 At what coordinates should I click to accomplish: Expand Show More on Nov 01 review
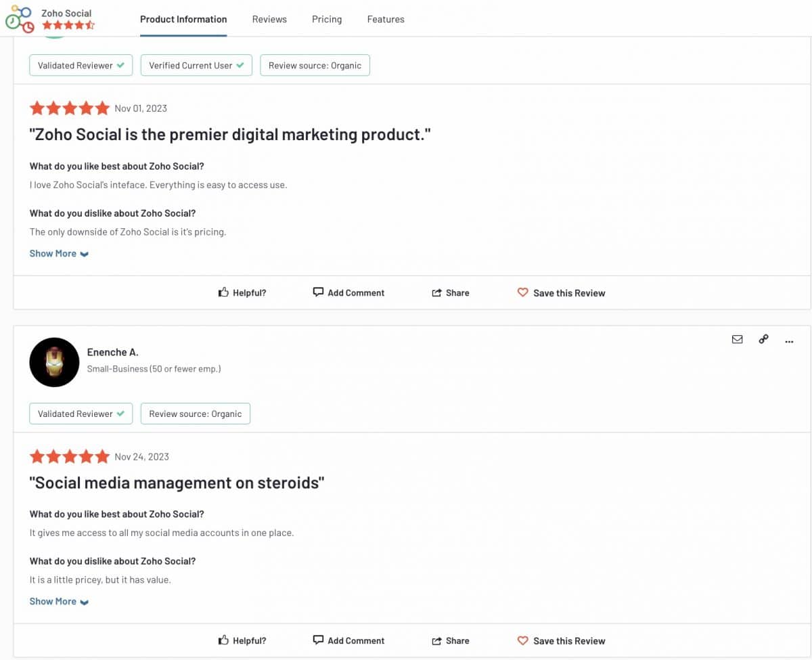pyautogui.click(x=59, y=254)
